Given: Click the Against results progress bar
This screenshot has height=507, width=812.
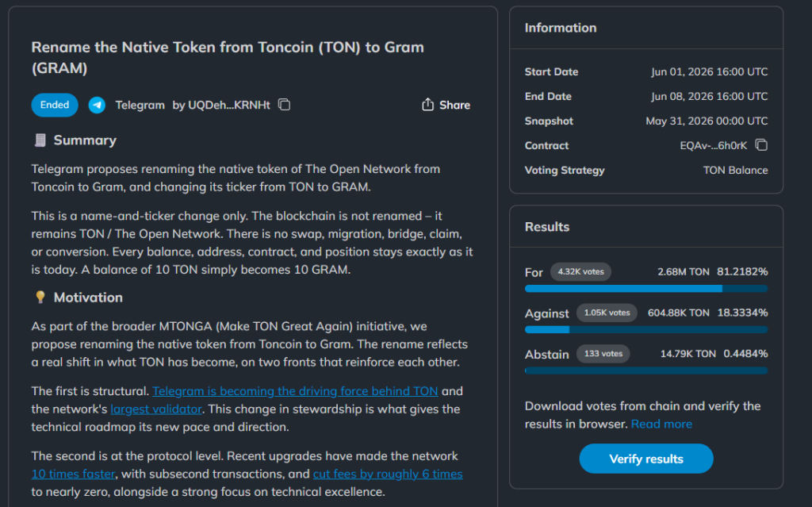Looking at the screenshot, I should point(645,330).
